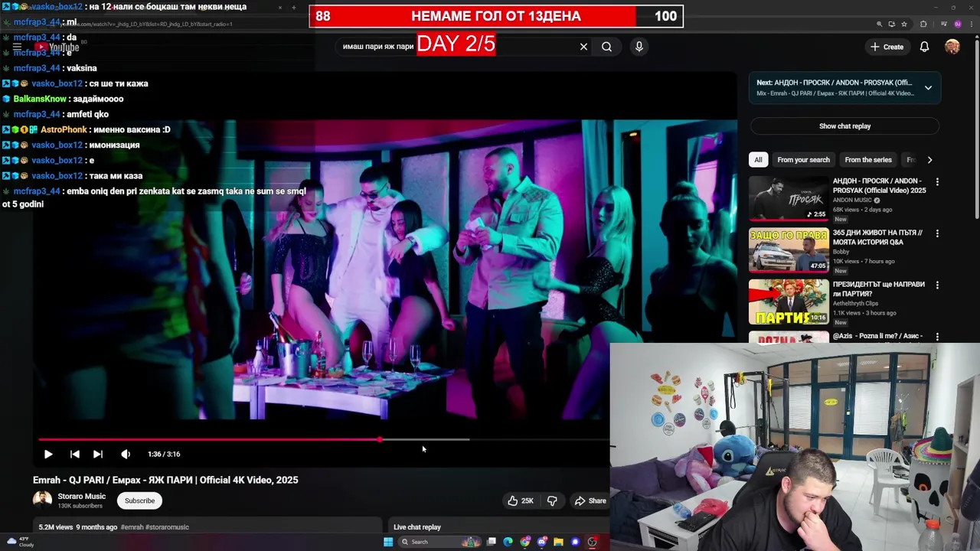
Task: Open the Aethelthryth Clips channel link
Action: tap(856, 304)
